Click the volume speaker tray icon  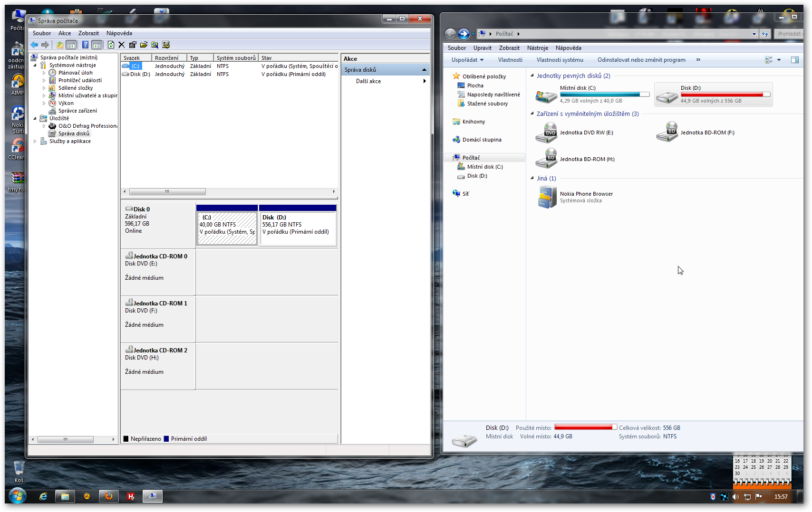pyautogui.click(x=735, y=497)
